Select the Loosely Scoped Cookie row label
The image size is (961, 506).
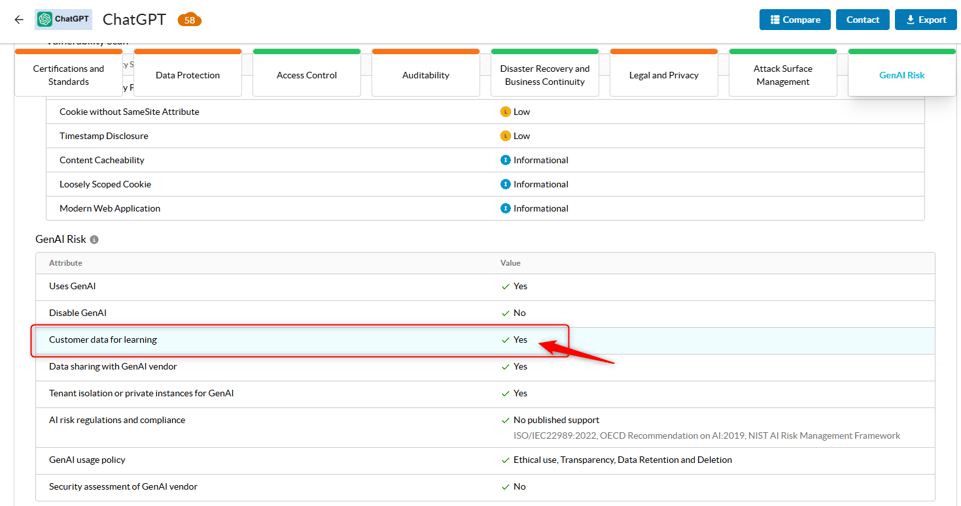point(105,184)
